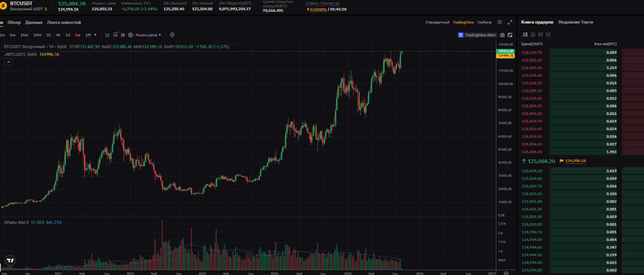Open the Рыноч.Цена price type dropdown

(148, 35)
